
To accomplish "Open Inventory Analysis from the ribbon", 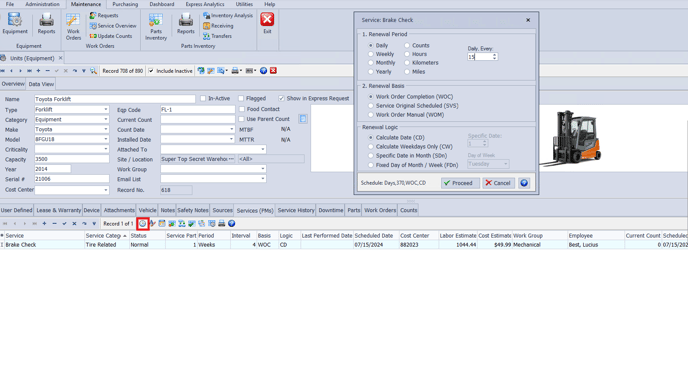I will 228,15.
